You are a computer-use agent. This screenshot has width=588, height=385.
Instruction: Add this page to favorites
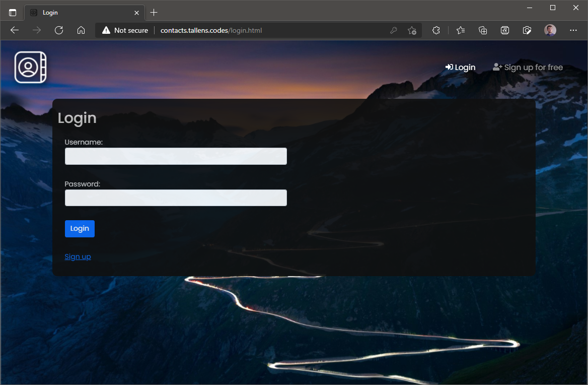(412, 30)
